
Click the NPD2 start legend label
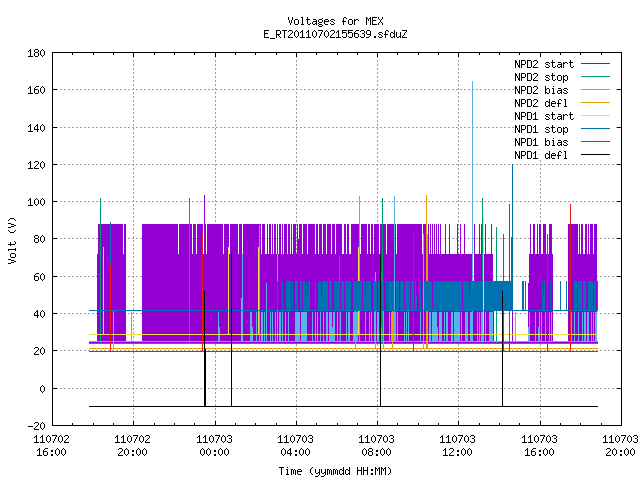pyautogui.click(x=544, y=64)
